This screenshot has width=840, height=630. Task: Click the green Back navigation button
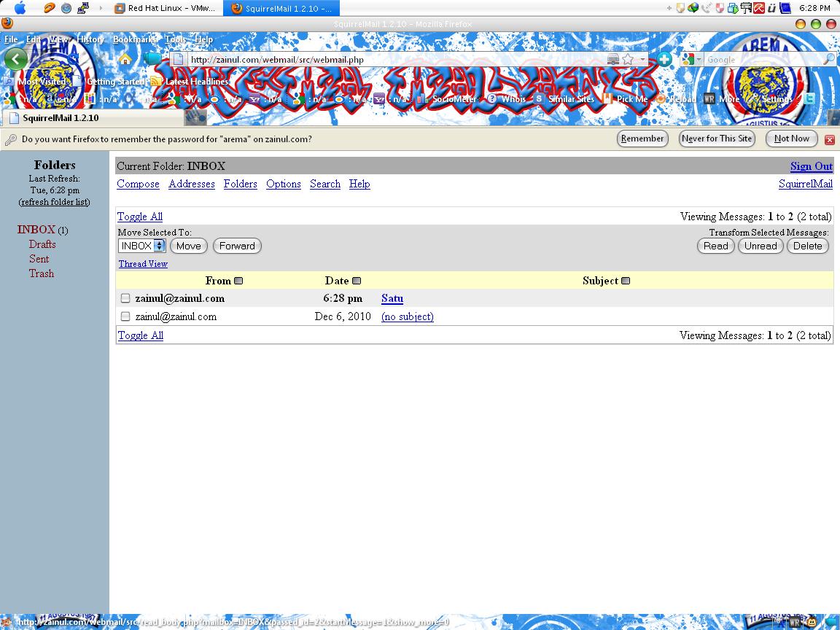click(16, 59)
